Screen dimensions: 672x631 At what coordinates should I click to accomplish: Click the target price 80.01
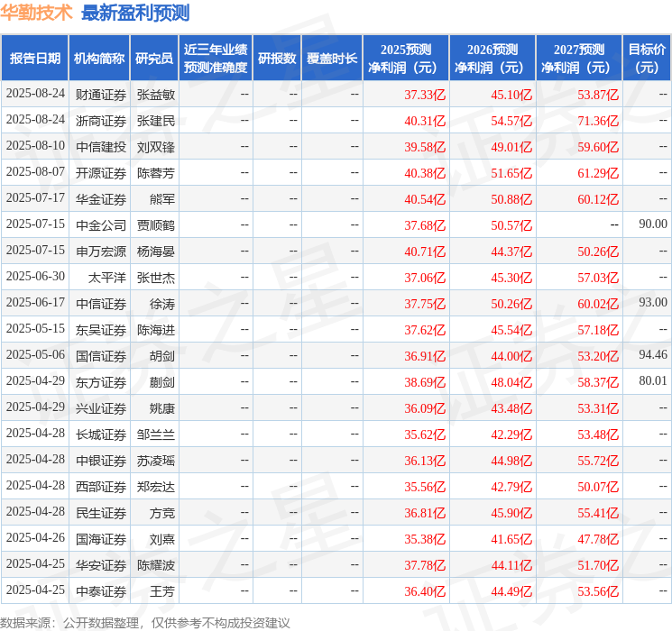click(653, 380)
